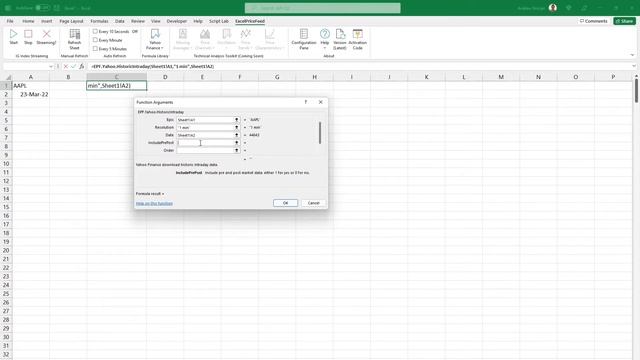The width and height of the screenshot is (640, 360).
Task: Switch to the Data tab
Action: (120, 21)
